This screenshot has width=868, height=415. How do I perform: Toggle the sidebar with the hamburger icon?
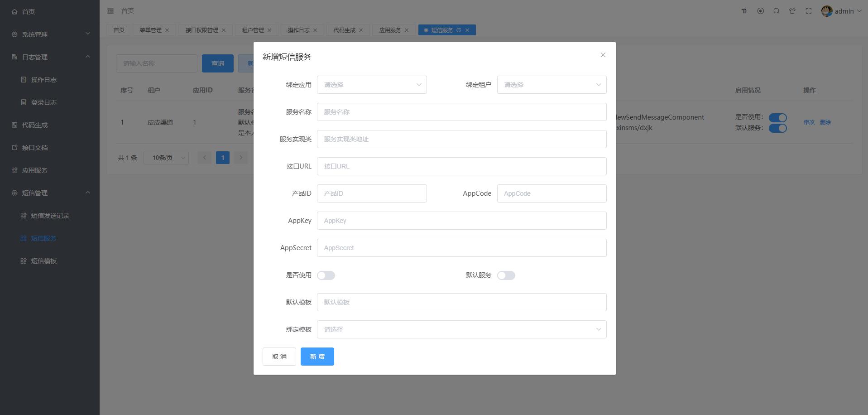tap(110, 11)
